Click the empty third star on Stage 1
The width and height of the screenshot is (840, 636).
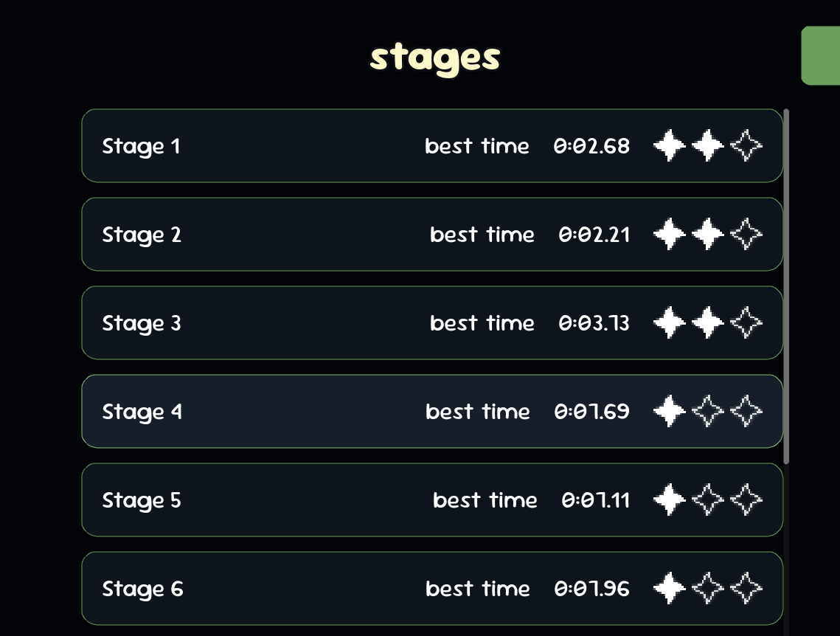[x=746, y=146]
